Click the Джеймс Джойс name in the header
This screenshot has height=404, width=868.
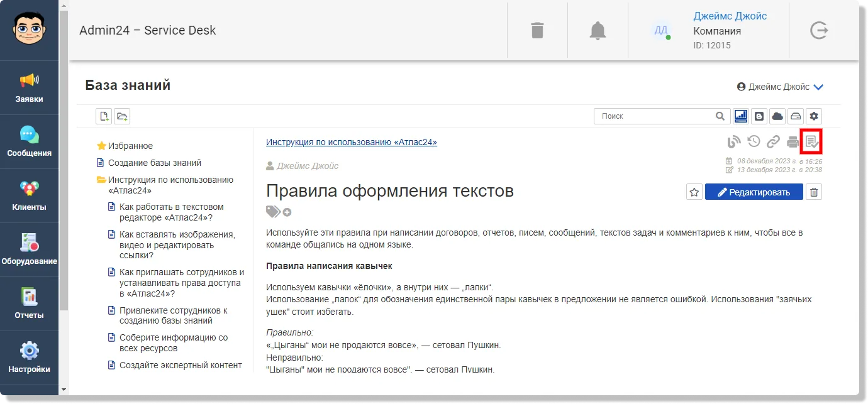[x=730, y=16]
